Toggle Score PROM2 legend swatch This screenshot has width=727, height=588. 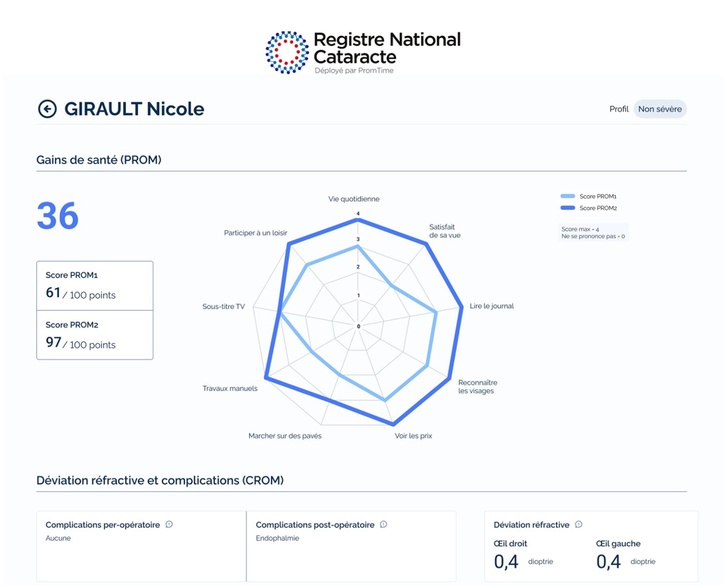click(x=568, y=208)
